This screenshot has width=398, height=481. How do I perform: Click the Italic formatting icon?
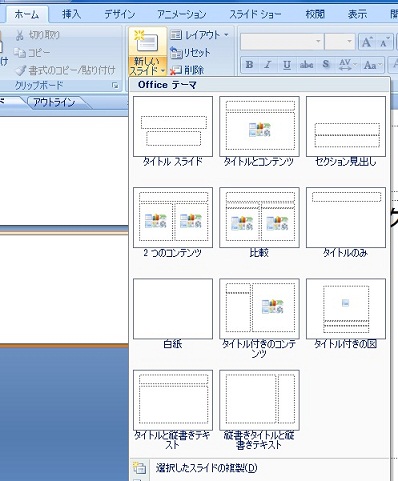point(268,64)
